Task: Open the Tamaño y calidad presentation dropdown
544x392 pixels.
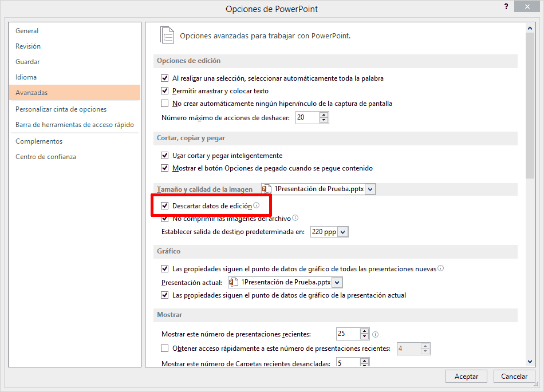Action: pos(370,189)
